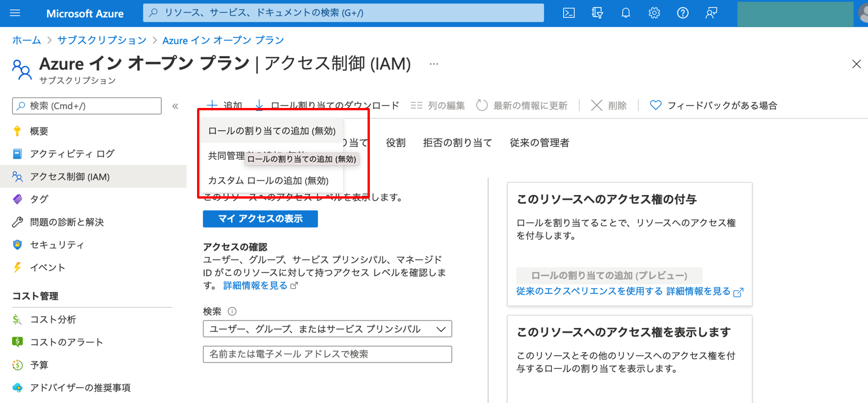Screen dimensions: 868x403
Task: Open アドバイザーの推奨事項 in the sidebar
Action: [x=80, y=388]
